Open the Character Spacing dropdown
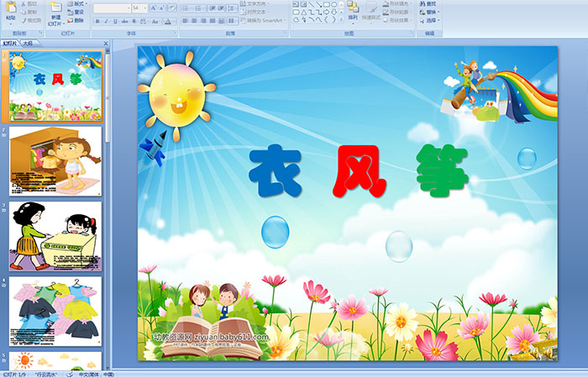 coord(144,21)
